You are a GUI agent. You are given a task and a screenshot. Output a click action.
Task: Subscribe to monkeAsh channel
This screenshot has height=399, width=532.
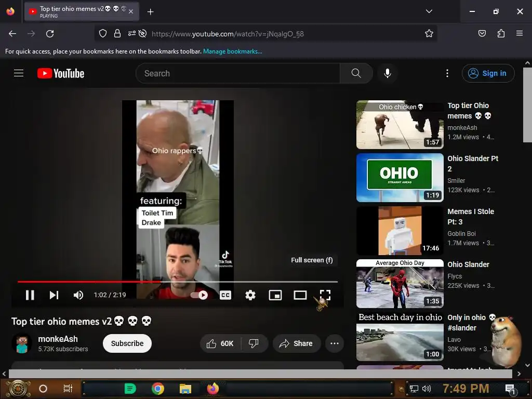pyautogui.click(x=127, y=343)
